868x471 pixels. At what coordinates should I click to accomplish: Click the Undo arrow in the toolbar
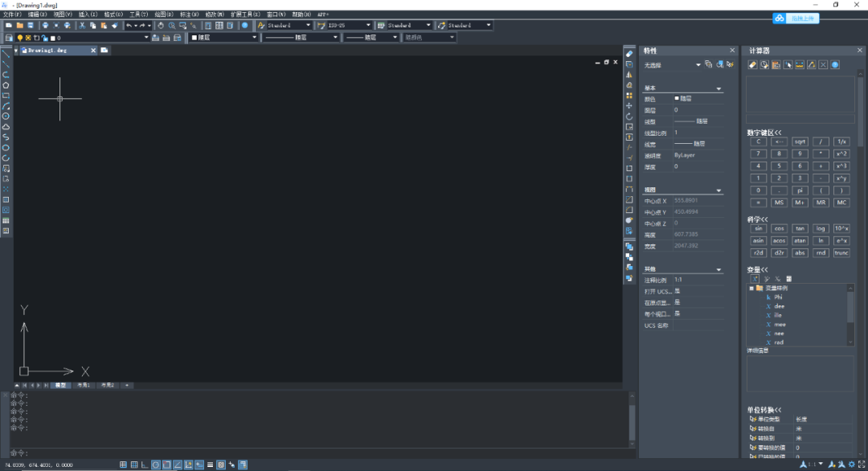(129, 26)
